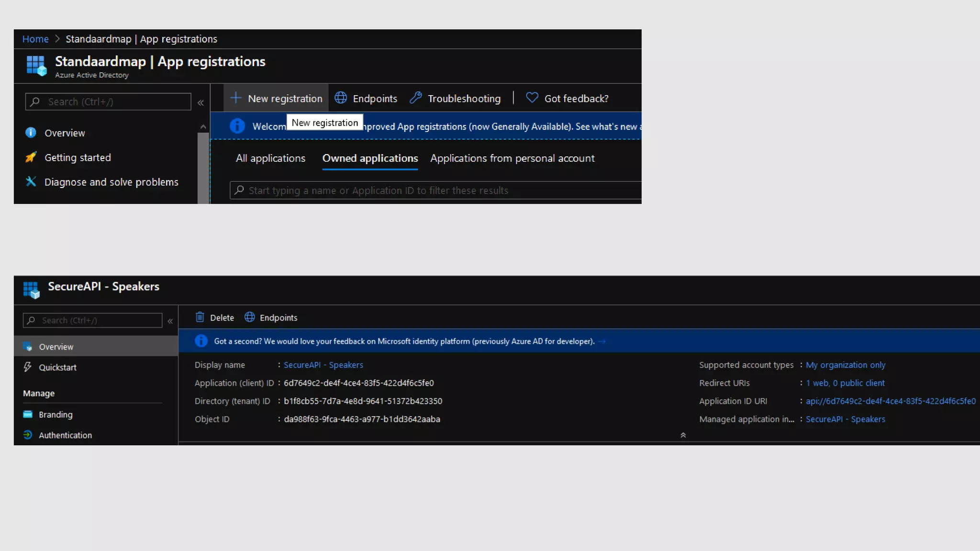
Task: Open the Authentication sidebar item
Action: [x=65, y=435]
